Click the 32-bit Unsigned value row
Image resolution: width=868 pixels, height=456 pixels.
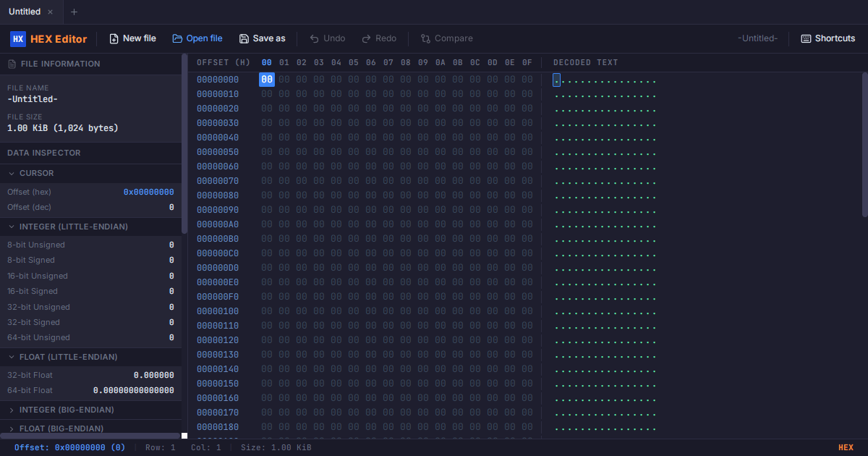click(90, 307)
